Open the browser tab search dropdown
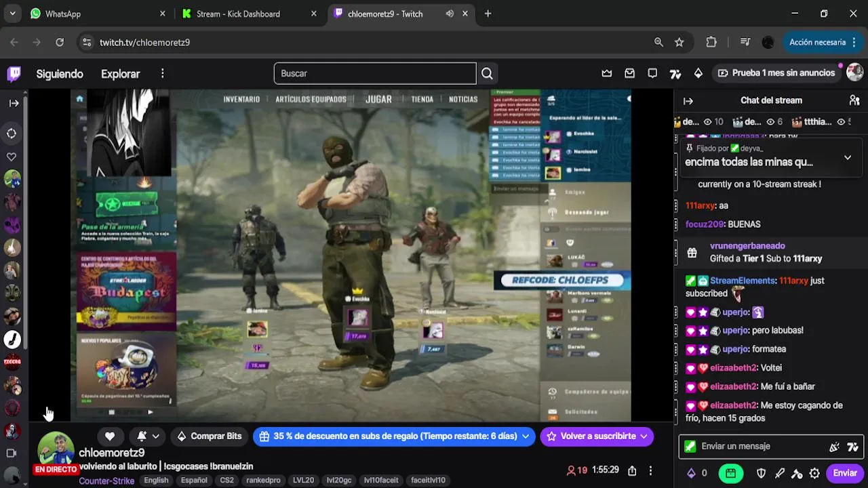This screenshot has height=488, width=868. coord(12,14)
